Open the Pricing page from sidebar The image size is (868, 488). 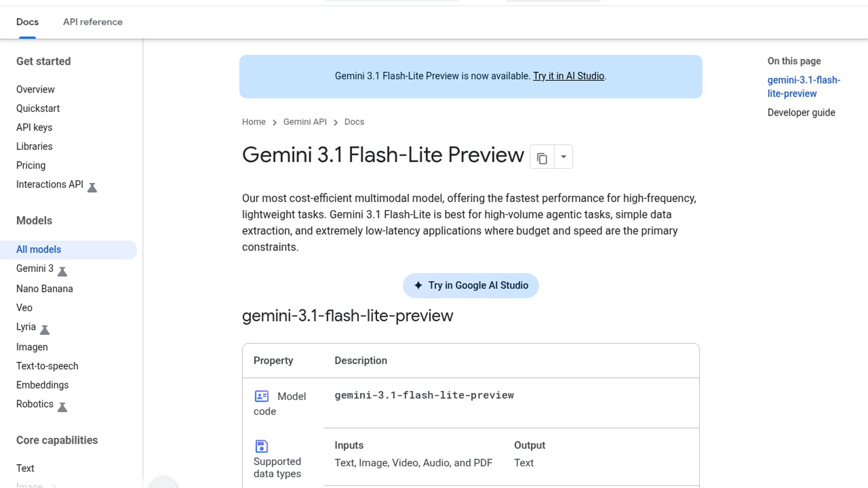point(31,165)
